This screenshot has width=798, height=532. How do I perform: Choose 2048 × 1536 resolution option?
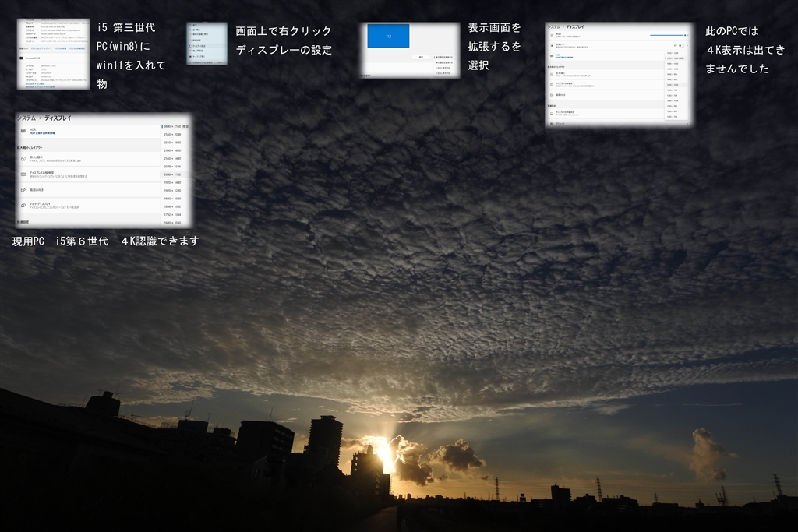click(x=172, y=167)
